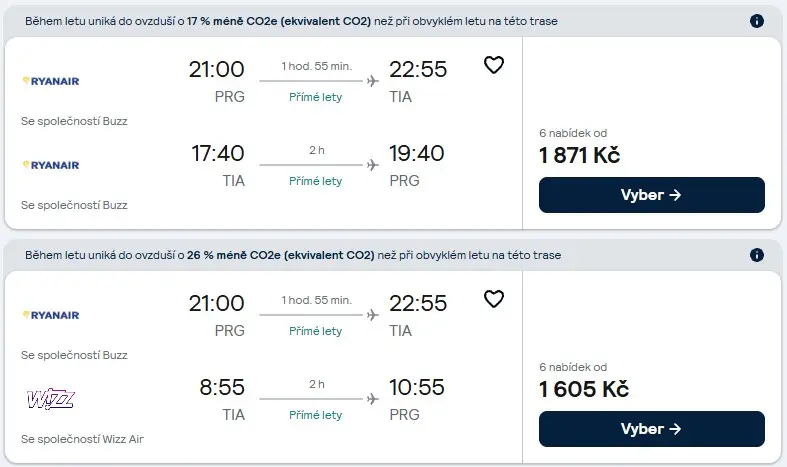Open info icon for 26 % CO2e banner
Image resolution: width=787 pixels, height=467 pixels.
coord(756,255)
